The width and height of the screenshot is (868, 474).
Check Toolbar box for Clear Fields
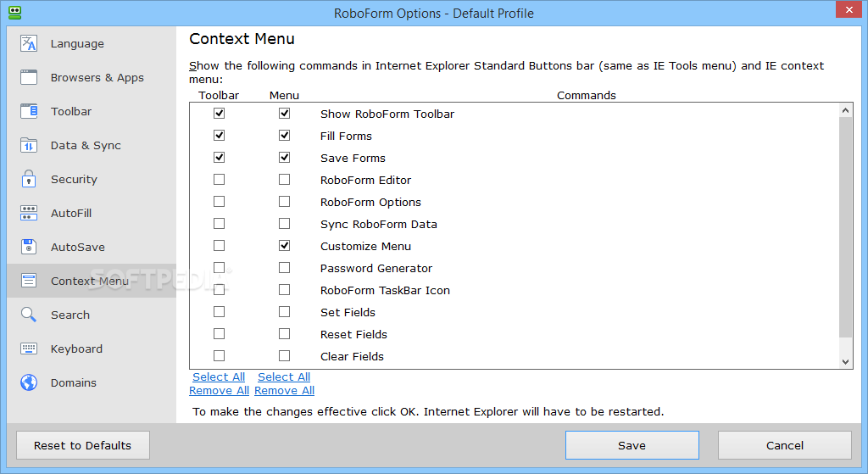point(220,355)
